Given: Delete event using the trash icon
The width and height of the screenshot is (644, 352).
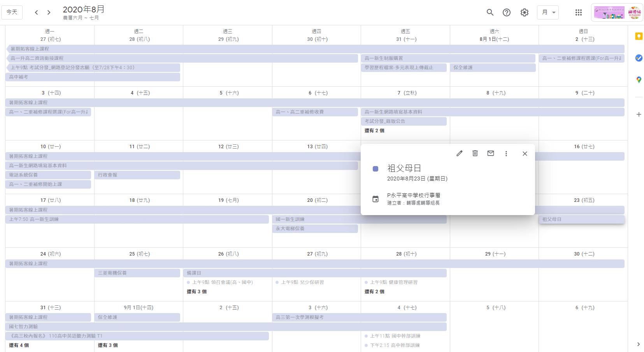Looking at the screenshot, I should click(x=475, y=153).
